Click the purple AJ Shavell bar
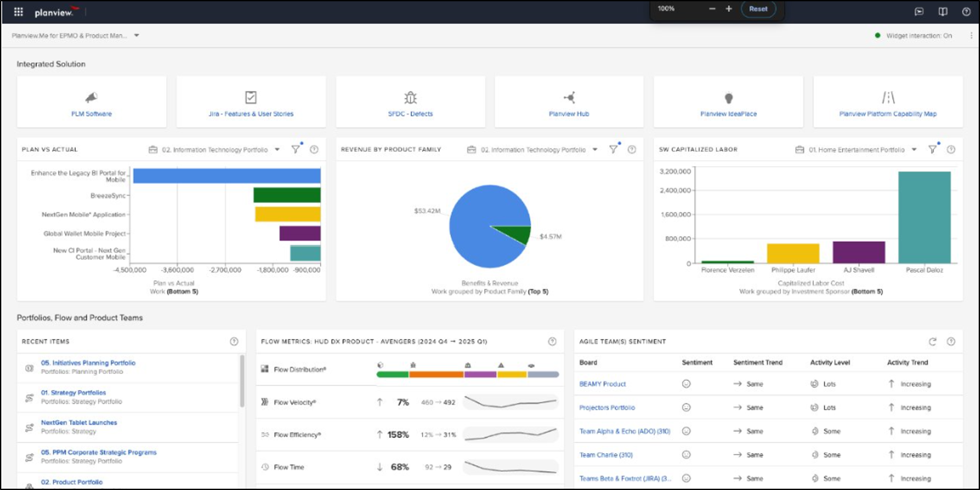This screenshot has width=980, height=490. pos(859,252)
